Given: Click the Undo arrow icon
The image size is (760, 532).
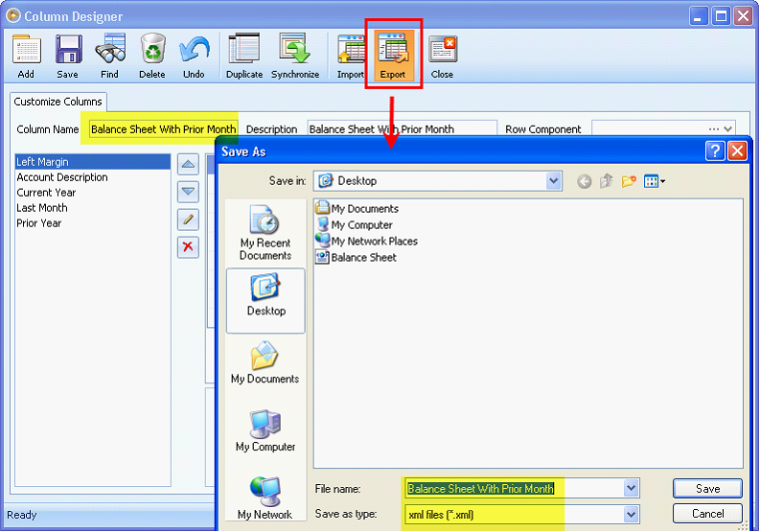Looking at the screenshot, I should pyautogui.click(x=194, y=56).
